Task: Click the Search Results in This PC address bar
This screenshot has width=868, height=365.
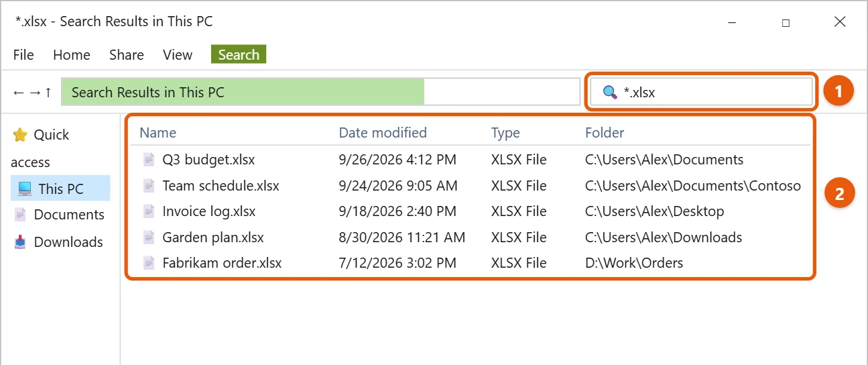Action: click(320, 92)
